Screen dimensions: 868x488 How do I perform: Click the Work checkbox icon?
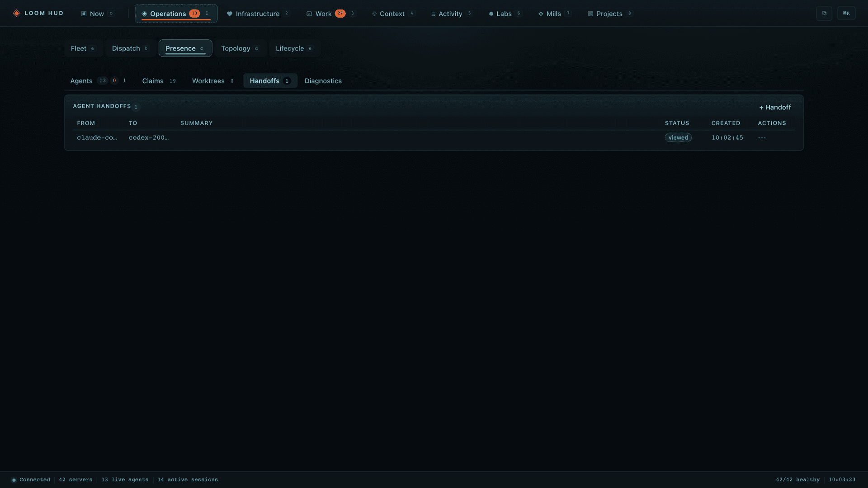309,14
